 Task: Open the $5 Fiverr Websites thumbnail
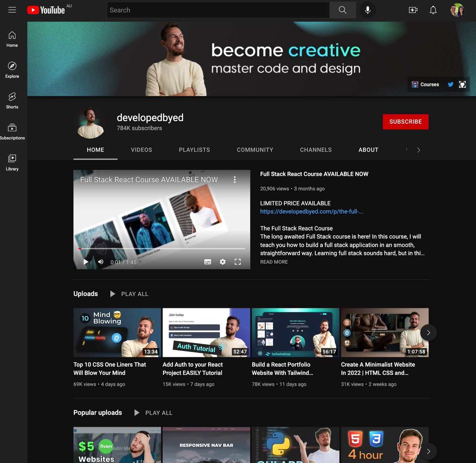(117, 445)
